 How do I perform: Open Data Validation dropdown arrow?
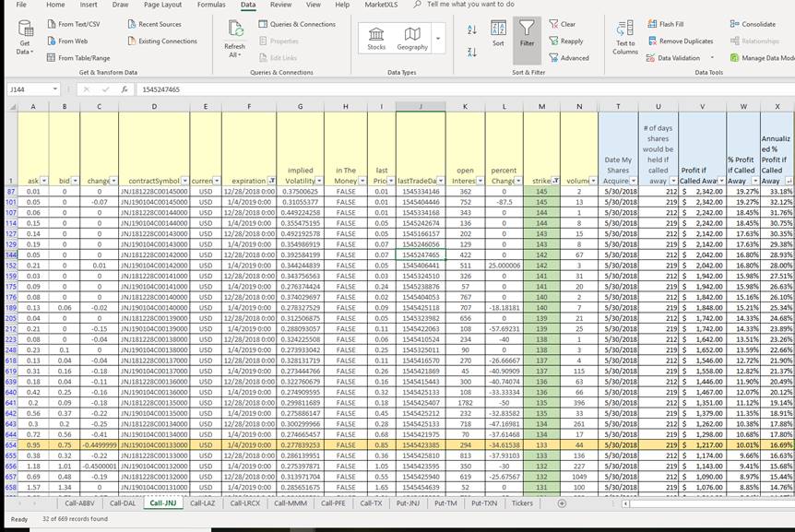tap(712, 58)
